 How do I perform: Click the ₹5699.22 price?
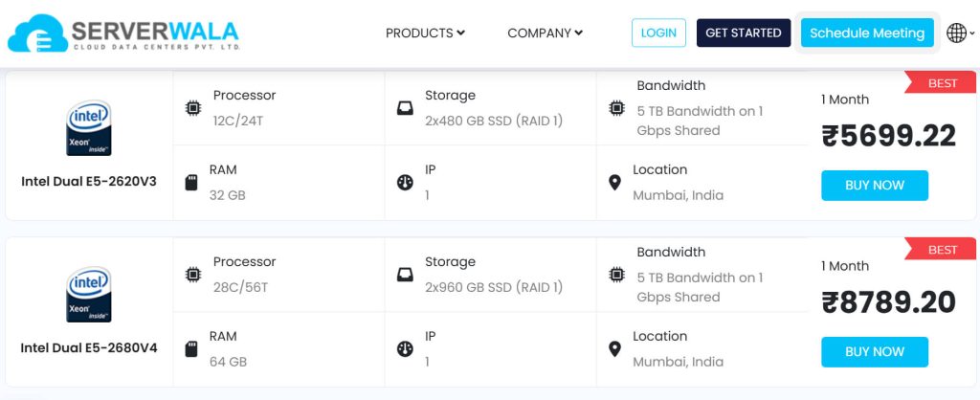click(x=889, y=136)
